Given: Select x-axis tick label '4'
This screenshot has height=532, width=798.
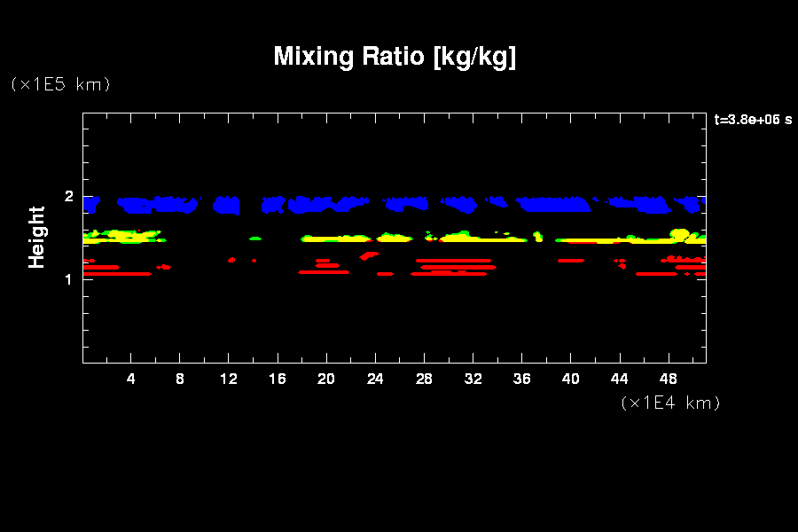Looking at the screenshot, I should tap(131, 379).
